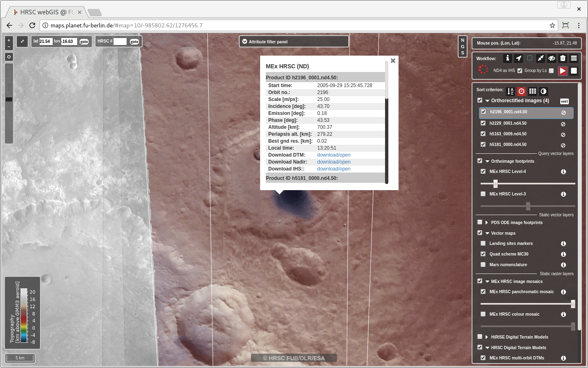Open a new browser tab
The height and width of the screenshot is (368, 588).
(x=94, y=12)
